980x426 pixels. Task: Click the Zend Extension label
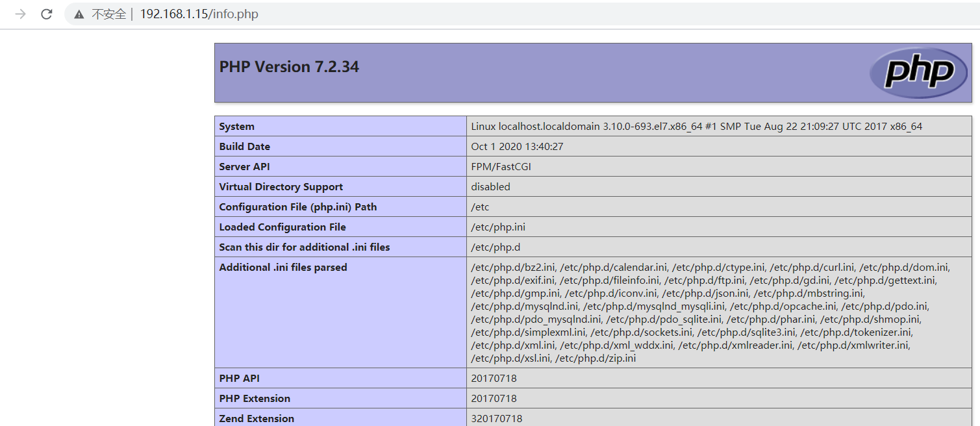click(x=257, y=419)
